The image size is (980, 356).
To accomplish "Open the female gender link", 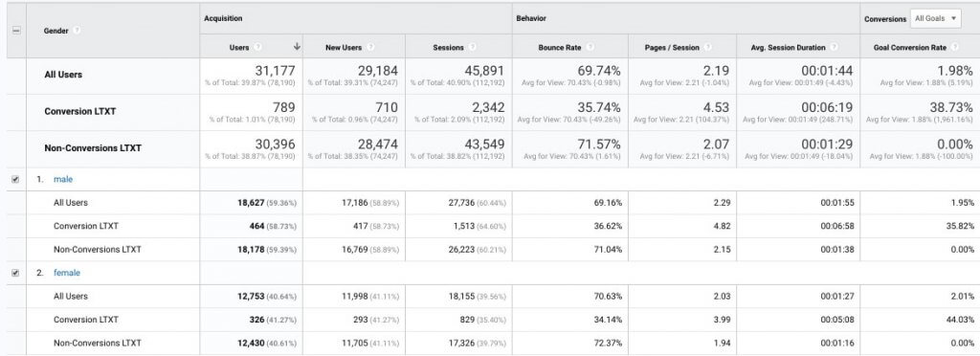I will pyautogui.click(x=67, y=273).
